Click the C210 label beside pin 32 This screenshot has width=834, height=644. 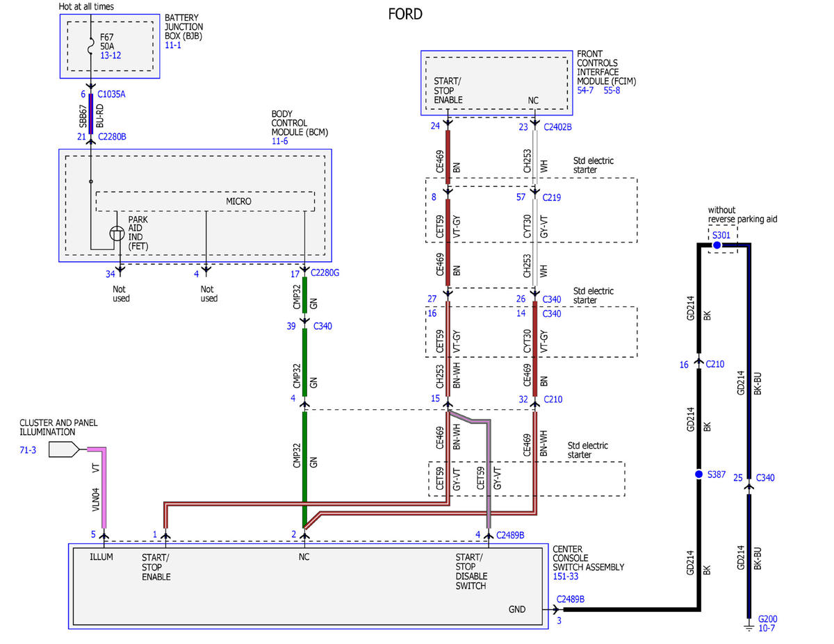[553, 399]
